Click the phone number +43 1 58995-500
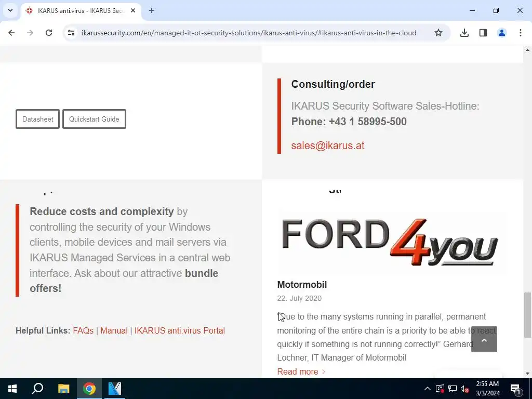The width and height of the screenshot is (532, 399). [x=368, y=122]
